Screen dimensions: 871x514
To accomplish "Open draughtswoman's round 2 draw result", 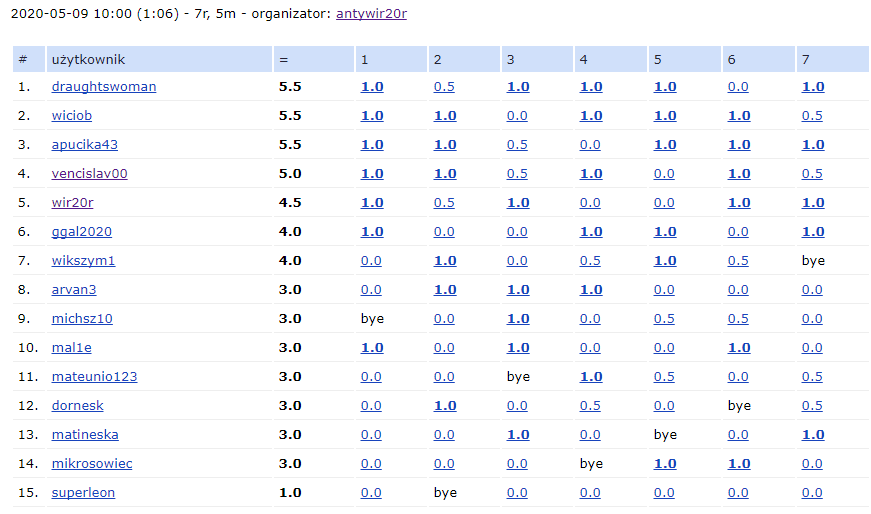I will pyautogui.click(x=444, y=87).
